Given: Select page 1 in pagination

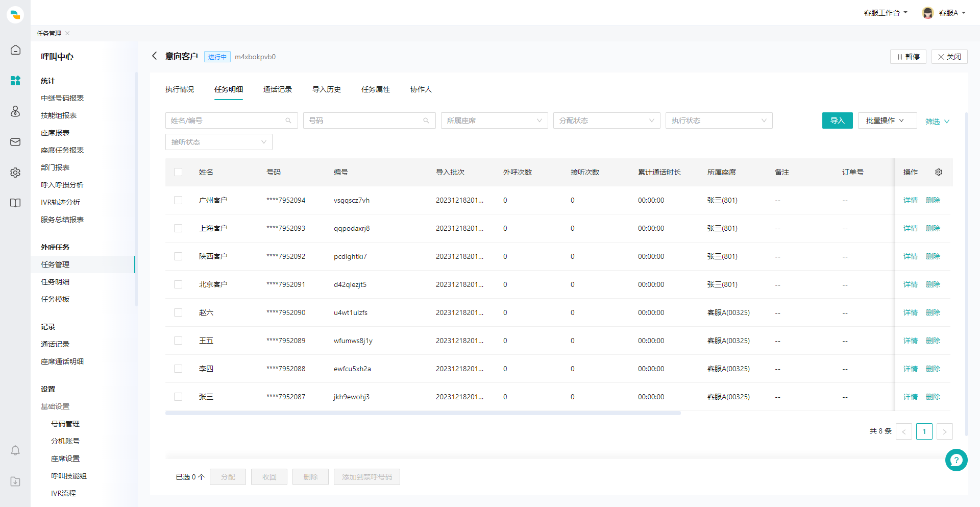Looking at the screenshot, I should pos(924,431).
